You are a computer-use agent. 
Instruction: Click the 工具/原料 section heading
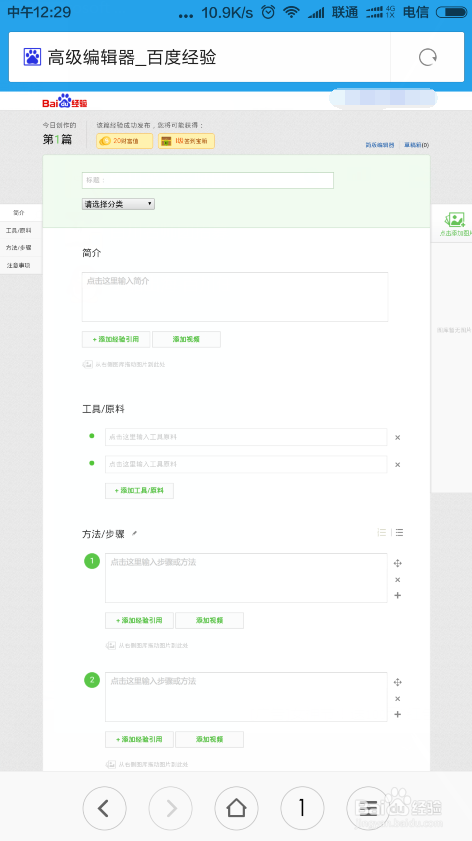point(104,409)
